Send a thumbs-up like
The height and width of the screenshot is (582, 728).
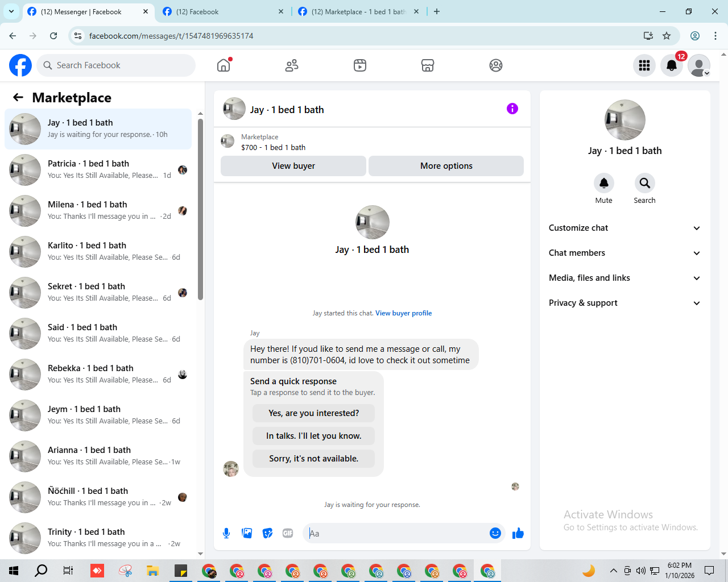coord(518,533)
